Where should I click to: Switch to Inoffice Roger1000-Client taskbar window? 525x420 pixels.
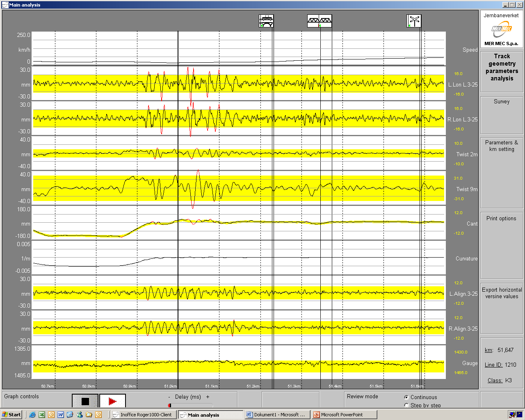point(144,415)
